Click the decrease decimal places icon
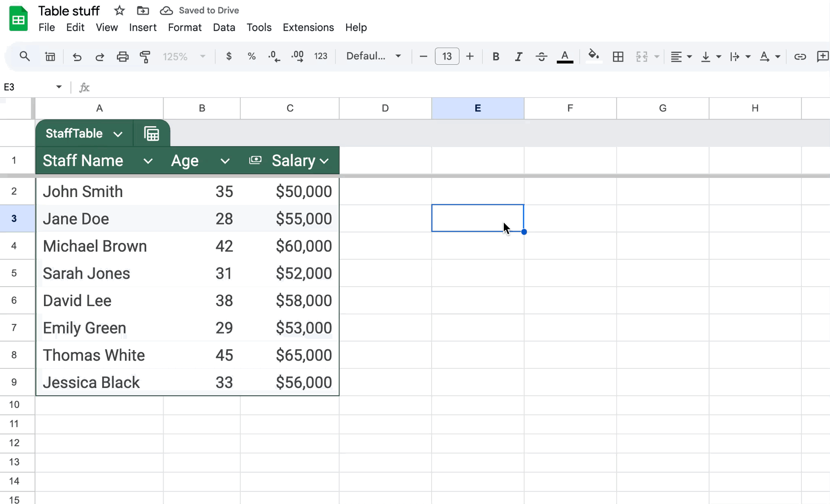 tap(274, 56)
